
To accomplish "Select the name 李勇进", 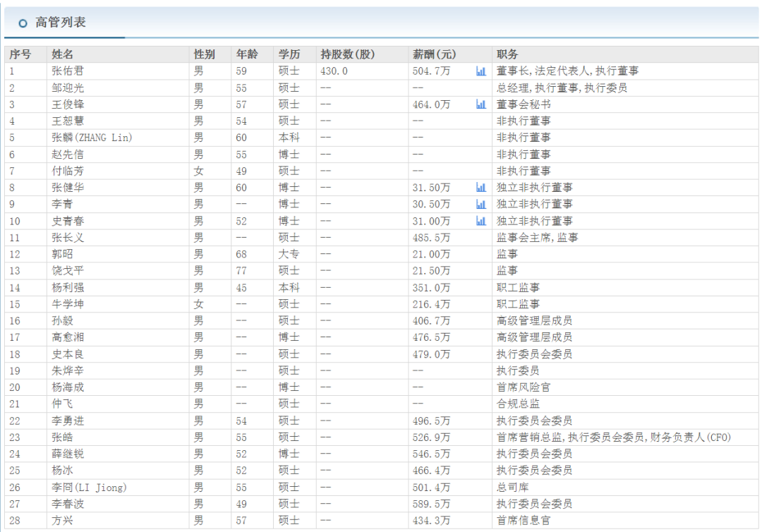I will click(x=68, y=421).
